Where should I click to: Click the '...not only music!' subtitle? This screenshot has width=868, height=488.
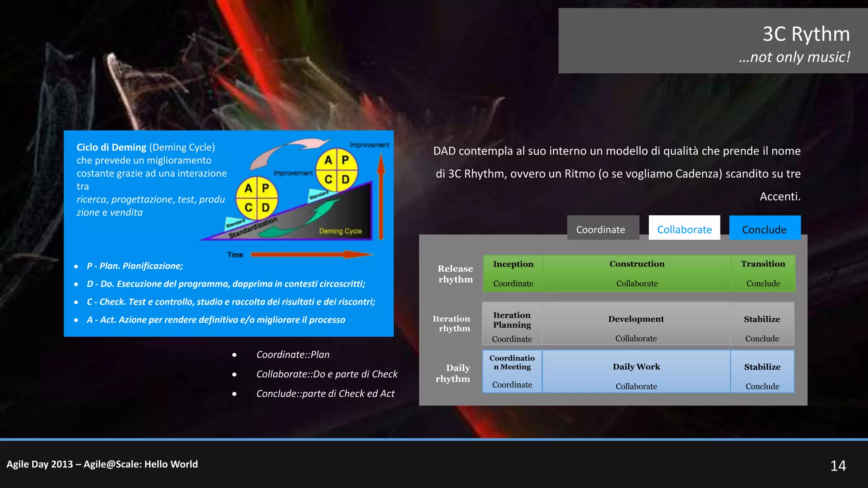(x=794, y=57)
